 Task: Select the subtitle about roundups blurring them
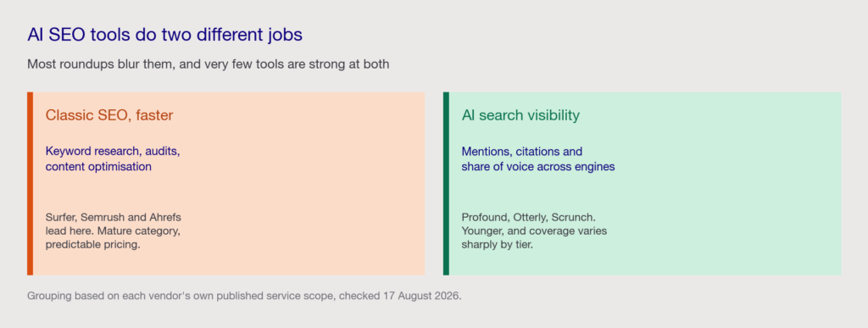(x=209, y=64)
